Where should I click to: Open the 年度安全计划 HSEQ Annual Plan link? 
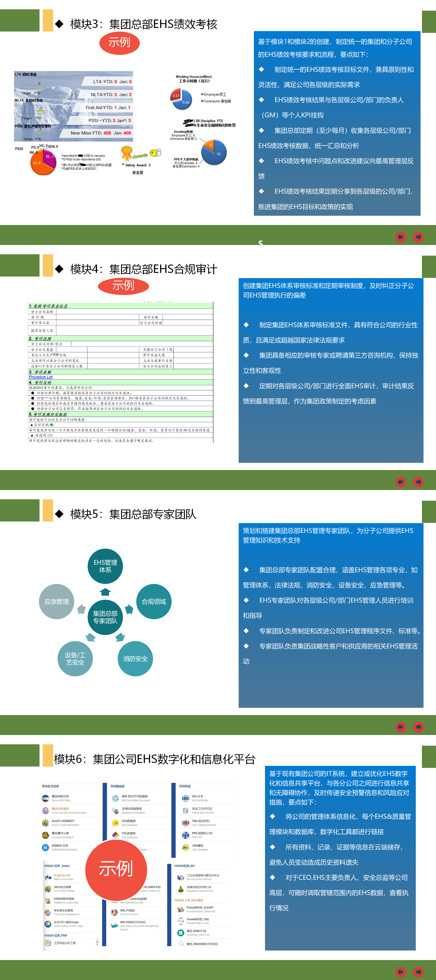(62, 875)
